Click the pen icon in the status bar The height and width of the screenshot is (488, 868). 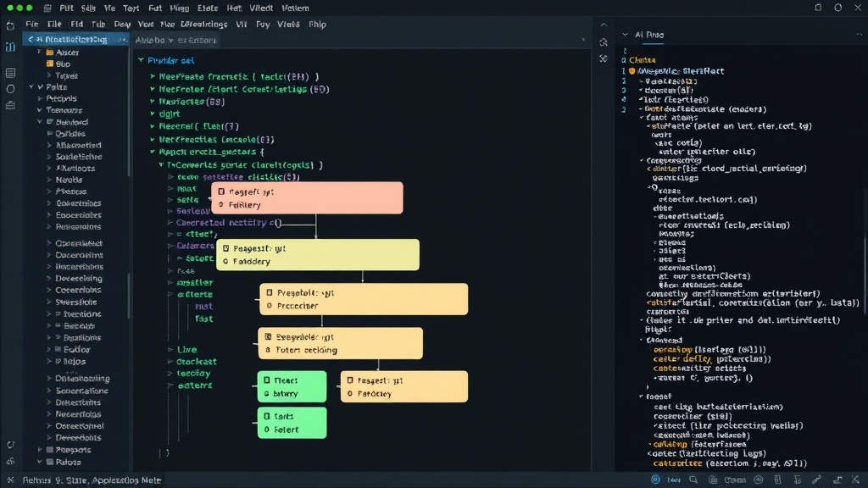pos(816,480)
